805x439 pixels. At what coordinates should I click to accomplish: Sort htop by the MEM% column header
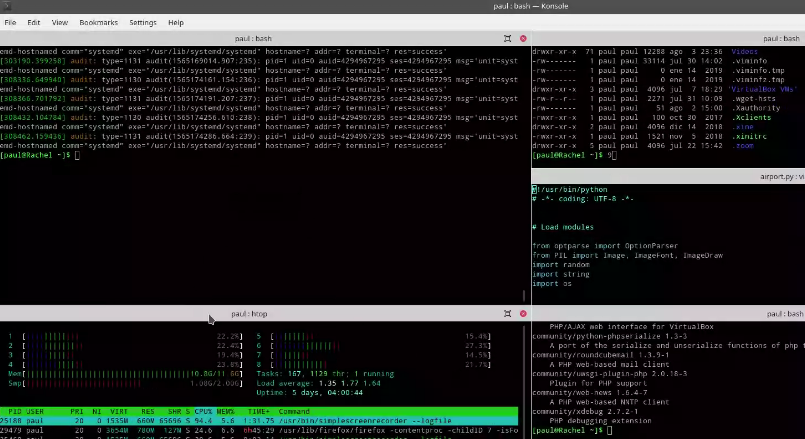(225, 411)
